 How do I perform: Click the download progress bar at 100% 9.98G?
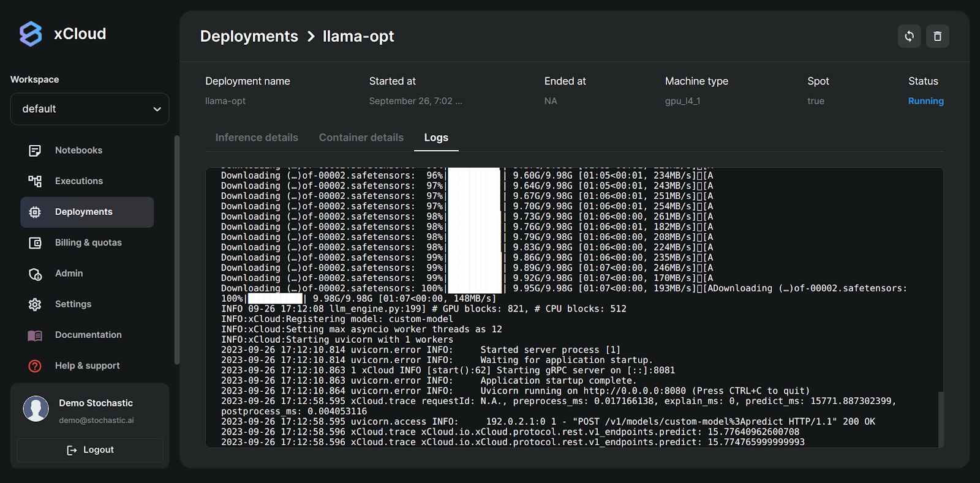click(275, 299)
